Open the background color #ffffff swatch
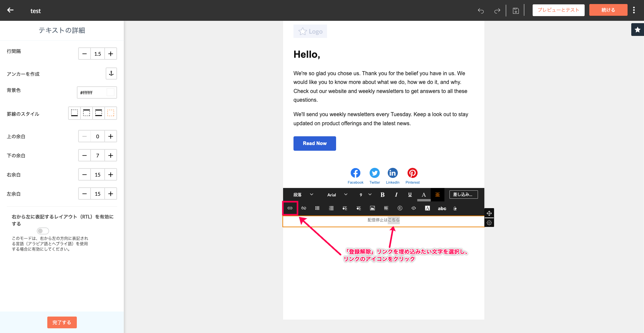Image resolution: width=644 pixels, height=333 pixels. 110,92
